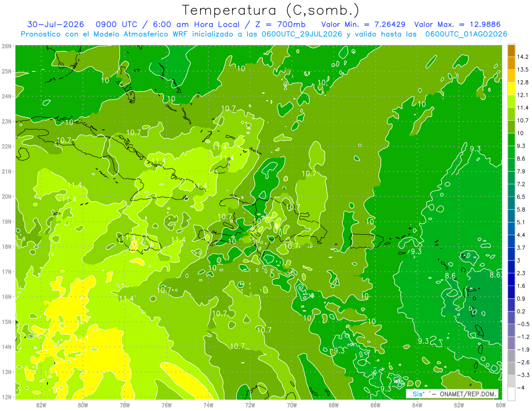Click the title "Temperatura (C,somb.)"
Viewport: 532px width, 411px height.
click(x=271, y=10)
